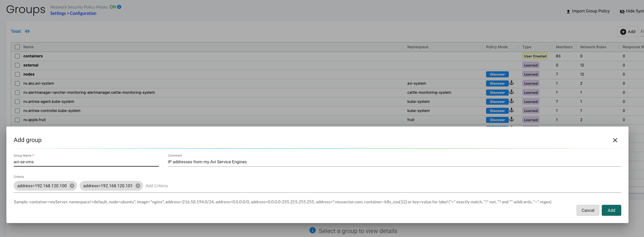Click the Discover badge for nodes
The height and width of the screenshot is (237, 644).
(x=497, y=74)
